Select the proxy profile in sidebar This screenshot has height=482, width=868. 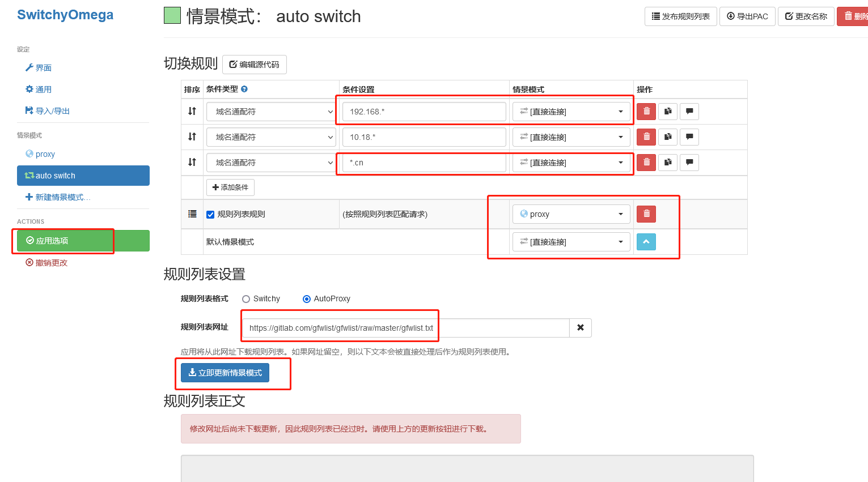tap(83, 154)
